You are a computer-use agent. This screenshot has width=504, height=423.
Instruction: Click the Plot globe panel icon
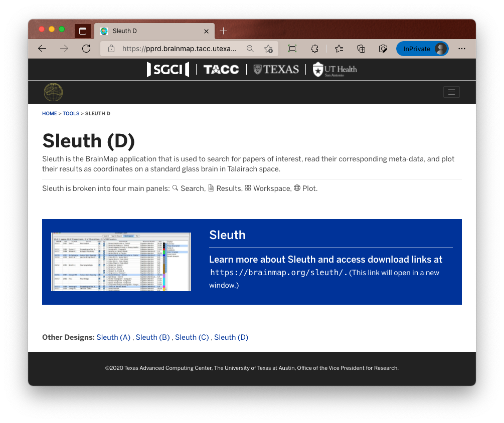click(297, 188)
